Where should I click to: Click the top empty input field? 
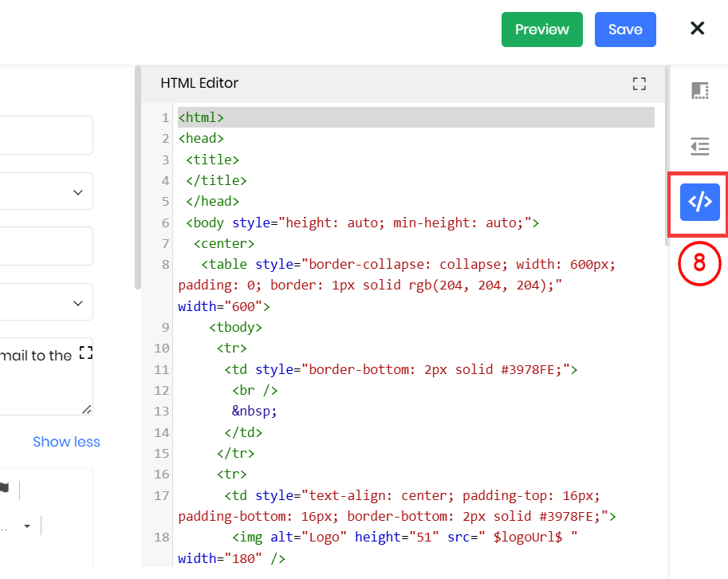45,135
